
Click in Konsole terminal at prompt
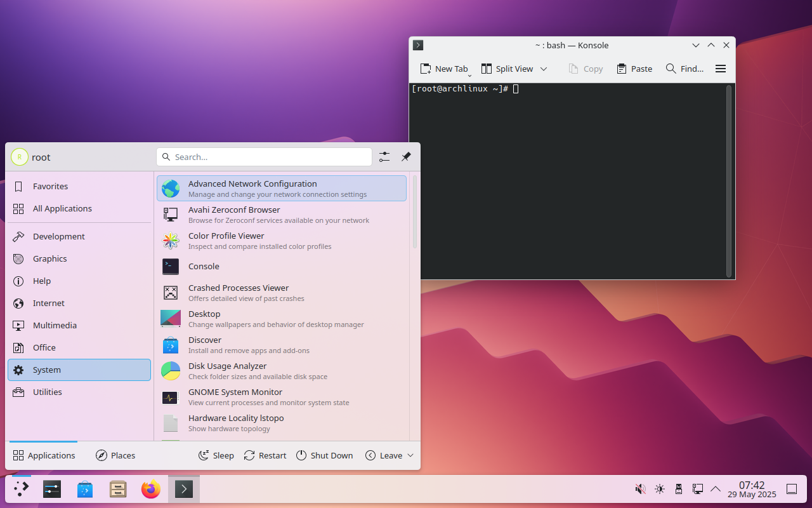[x=516, y=89]
